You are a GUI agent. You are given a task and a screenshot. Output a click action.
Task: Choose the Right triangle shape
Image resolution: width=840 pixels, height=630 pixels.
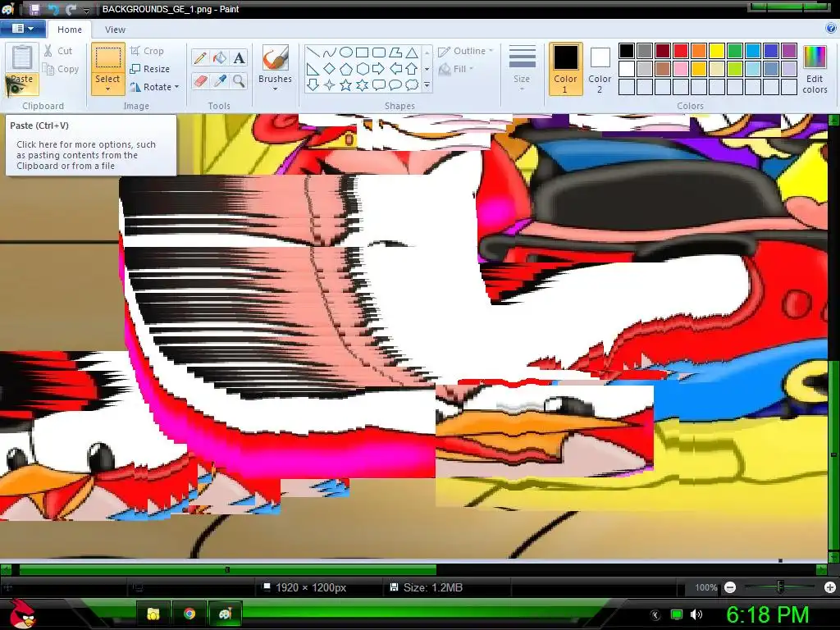(x=313, y=69)
